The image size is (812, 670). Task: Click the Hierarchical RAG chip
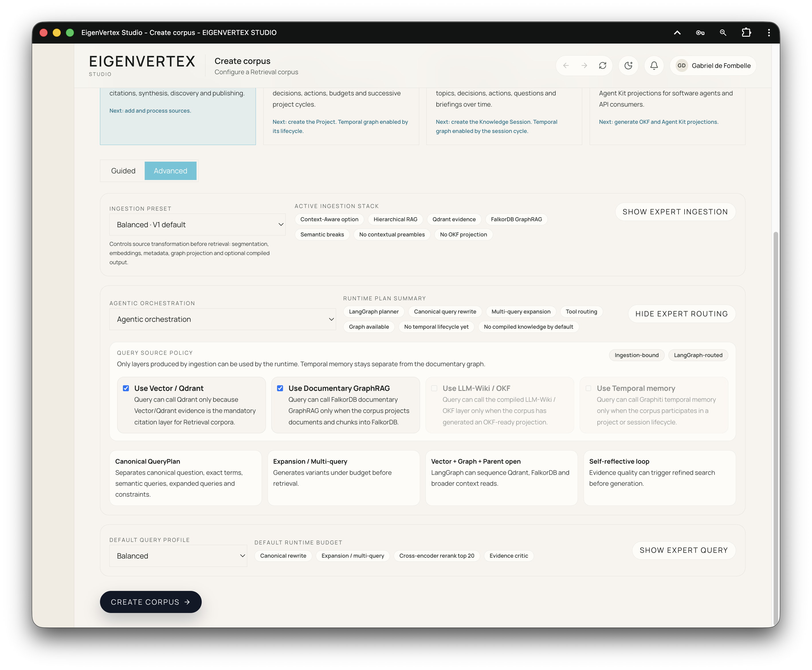[395, 219]
